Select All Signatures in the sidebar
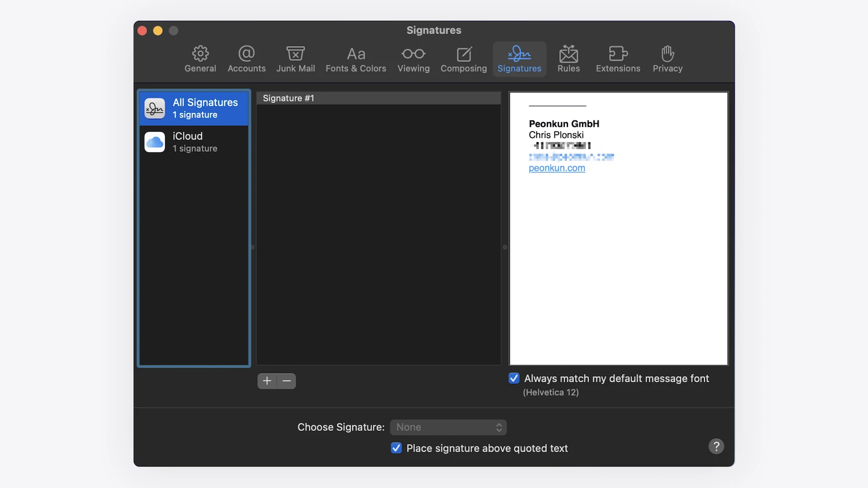 (194, 108)
